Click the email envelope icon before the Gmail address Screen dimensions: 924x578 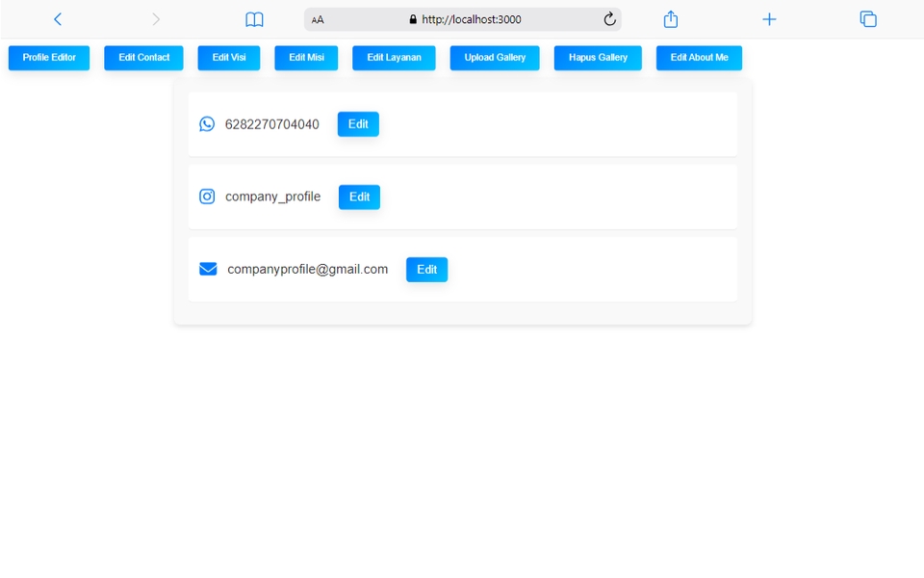tap(207, 269)
